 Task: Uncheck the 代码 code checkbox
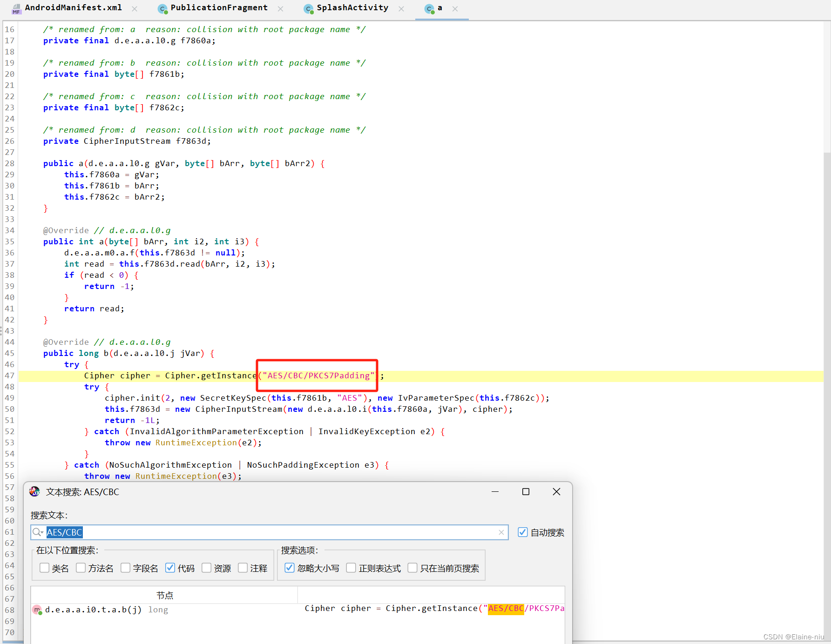[170, 568]
